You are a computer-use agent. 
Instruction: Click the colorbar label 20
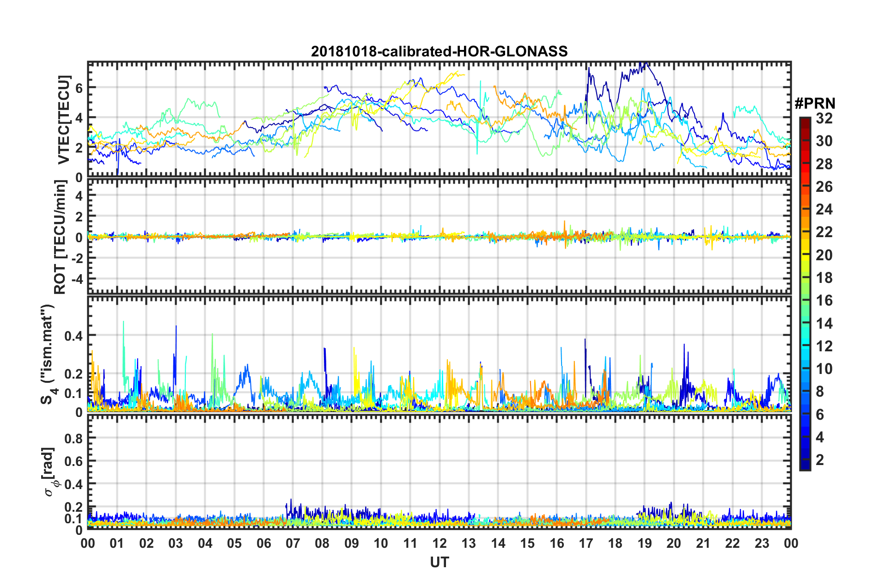(x=824, y=255)
